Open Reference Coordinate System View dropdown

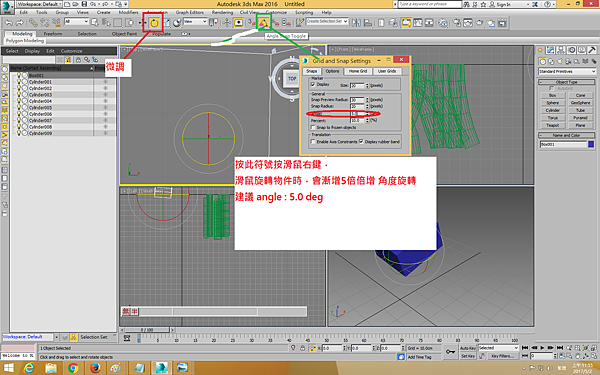(195, 22)
